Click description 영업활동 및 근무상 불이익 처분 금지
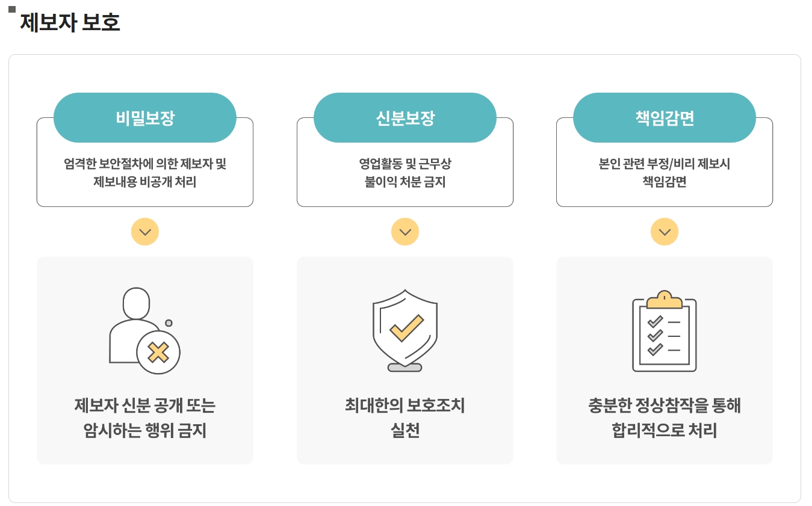The width and height of the screenshot is (812, 506). tap(405, 173)
